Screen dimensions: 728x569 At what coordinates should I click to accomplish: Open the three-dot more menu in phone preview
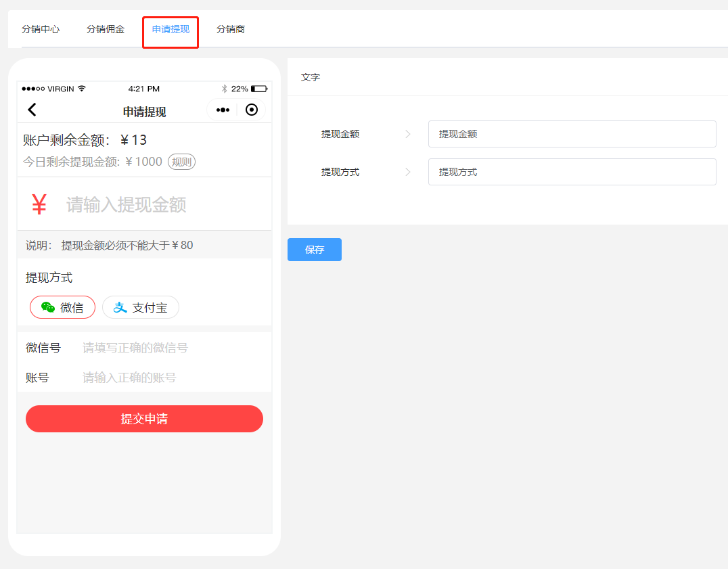click(x=223, y=110)
